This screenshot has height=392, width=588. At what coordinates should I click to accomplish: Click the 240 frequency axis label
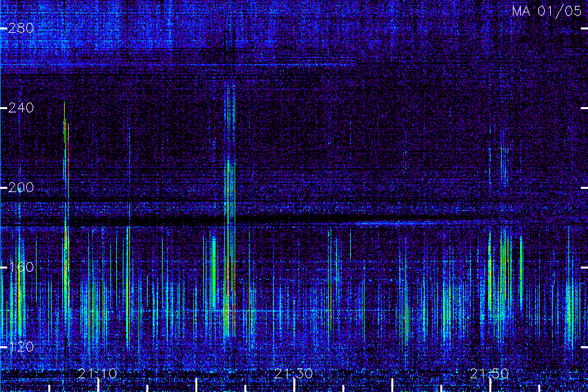pos(21,108)
